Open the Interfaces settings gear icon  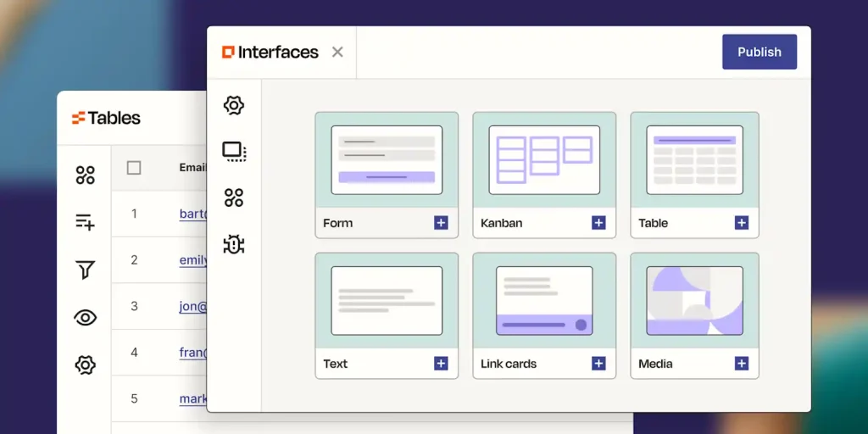tap(234, 105)
